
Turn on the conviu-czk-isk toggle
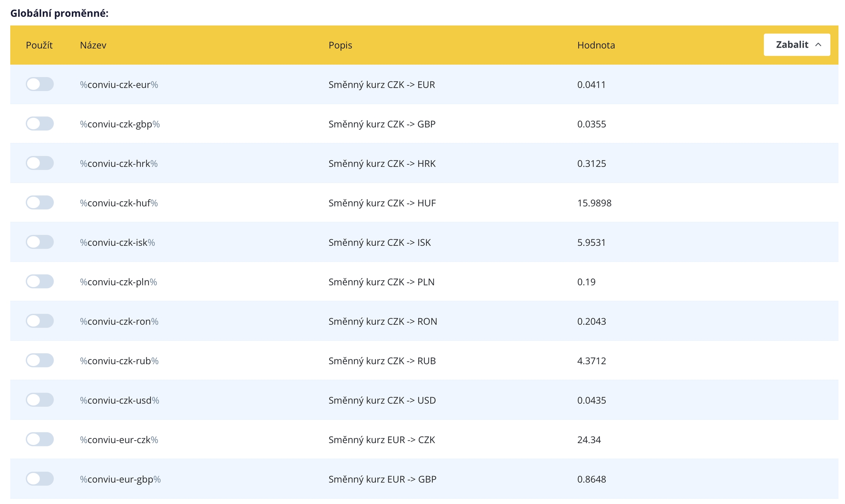[40, 242]
